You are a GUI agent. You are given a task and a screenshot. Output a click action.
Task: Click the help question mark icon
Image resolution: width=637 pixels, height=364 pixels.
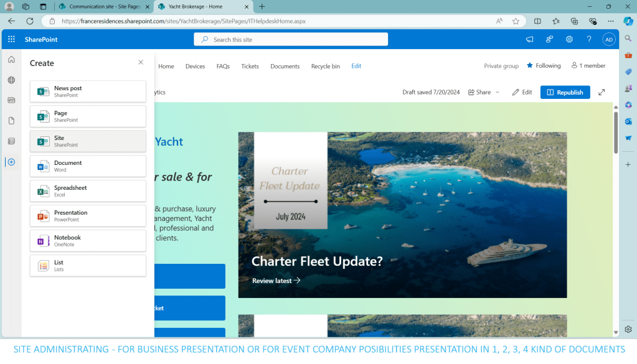pyautogui.click(x=589, y=39)
